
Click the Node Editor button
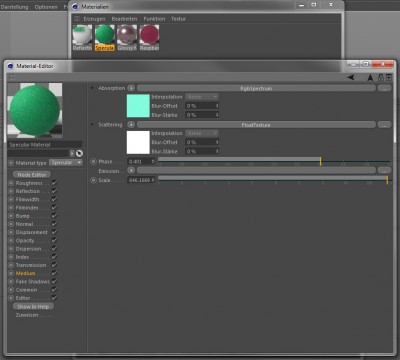32,175
